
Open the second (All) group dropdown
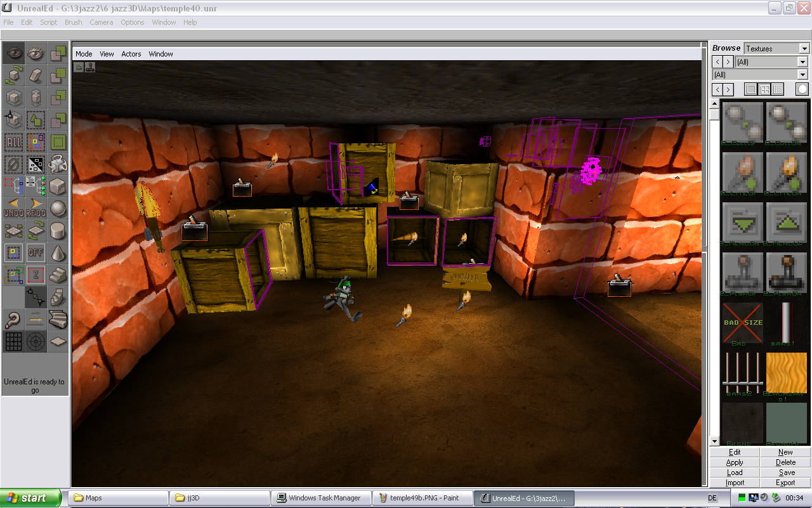pos(802,75)
